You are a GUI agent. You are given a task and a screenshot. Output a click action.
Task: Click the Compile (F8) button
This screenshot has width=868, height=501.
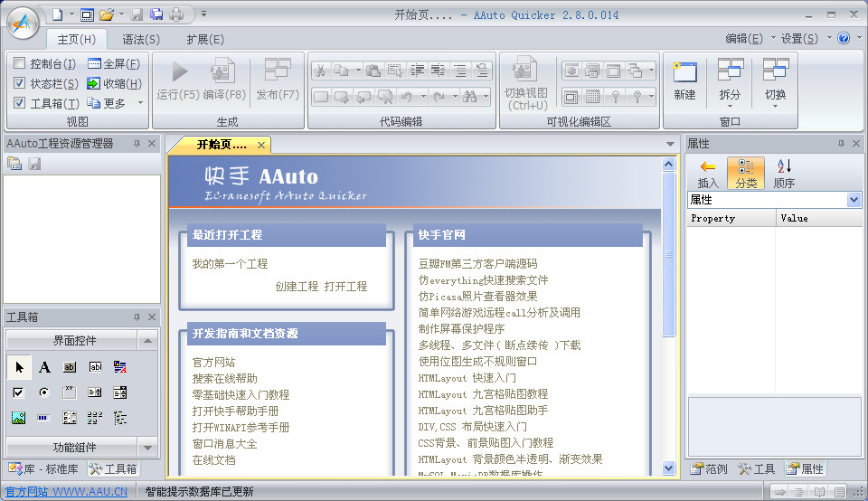[x=223, y=80]
